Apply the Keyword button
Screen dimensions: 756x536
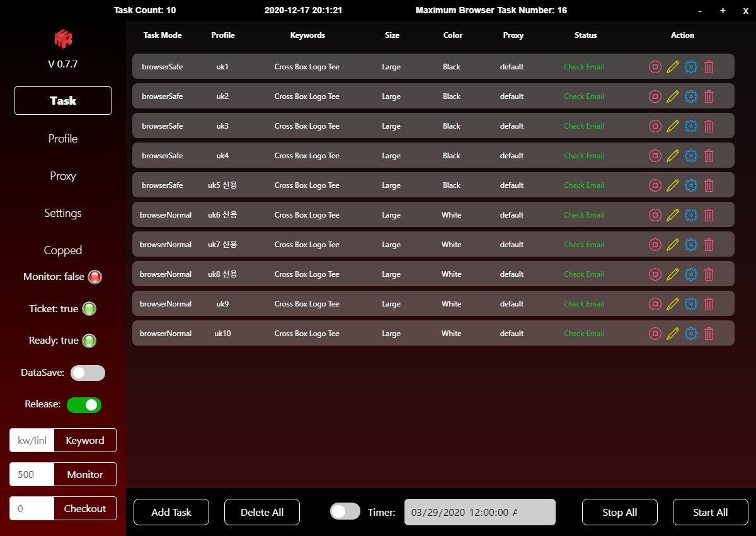(85, 440)
